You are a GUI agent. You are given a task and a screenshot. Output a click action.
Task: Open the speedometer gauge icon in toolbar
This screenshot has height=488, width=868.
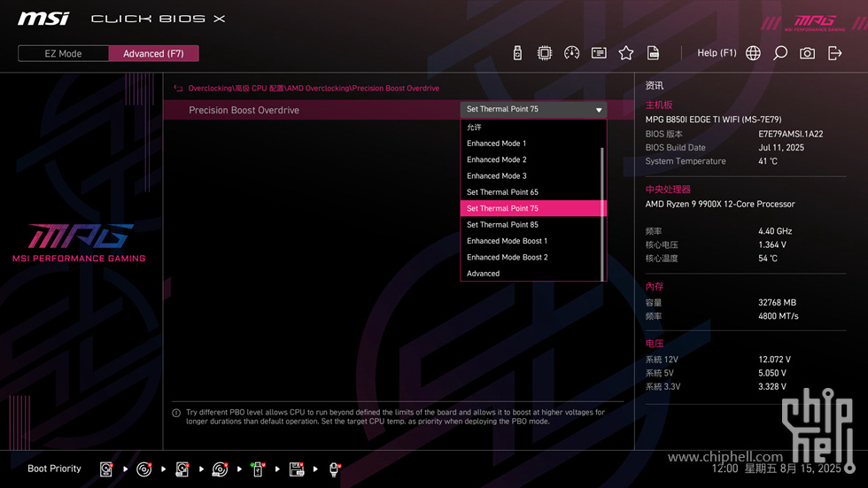[x=572, y=53]
